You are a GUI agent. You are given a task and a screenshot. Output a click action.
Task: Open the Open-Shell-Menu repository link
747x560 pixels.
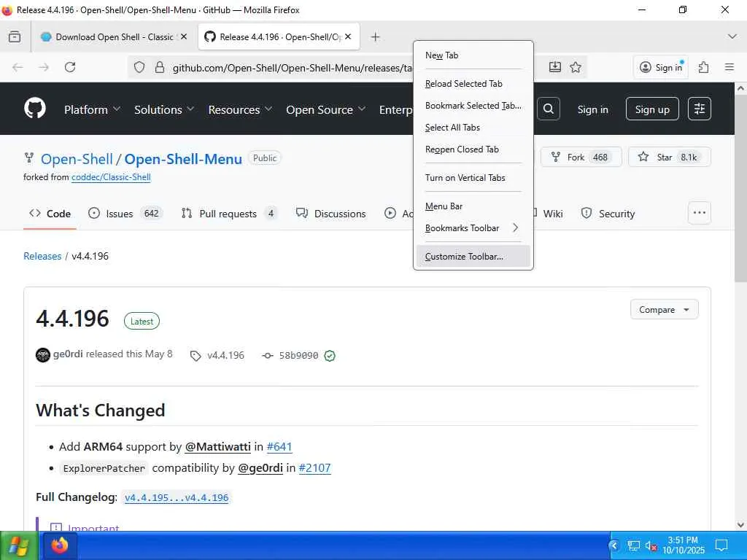point(183,159)
